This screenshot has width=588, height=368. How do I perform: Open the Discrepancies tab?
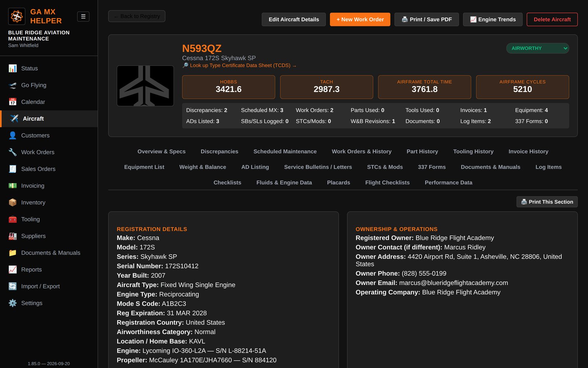point(219,152)
